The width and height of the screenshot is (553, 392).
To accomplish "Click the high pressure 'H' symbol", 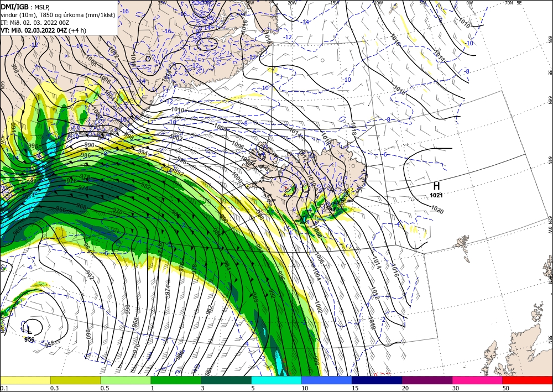I will [436, 186].
